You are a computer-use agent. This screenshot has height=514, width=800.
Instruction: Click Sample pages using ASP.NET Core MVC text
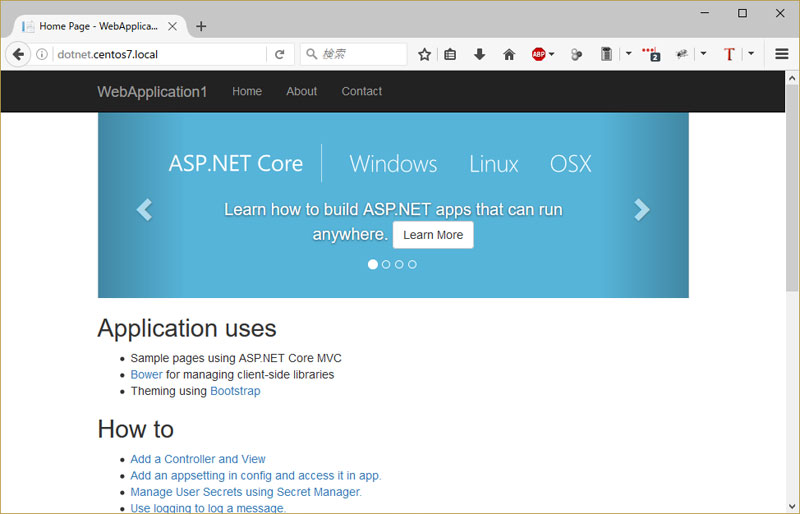(236, 358)
